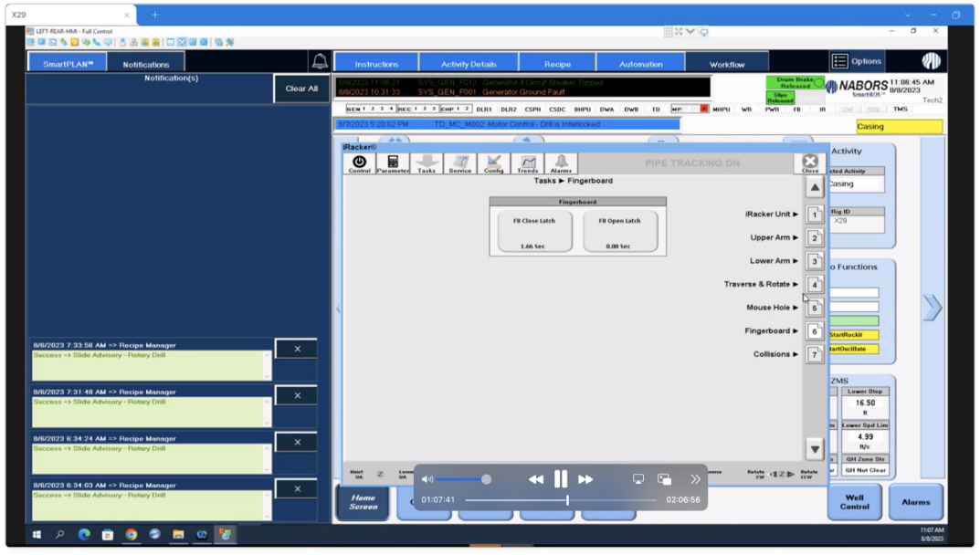The image size is (980, 555).
Task: Click FB Close Latch button
Action: (x=533, y=233)
